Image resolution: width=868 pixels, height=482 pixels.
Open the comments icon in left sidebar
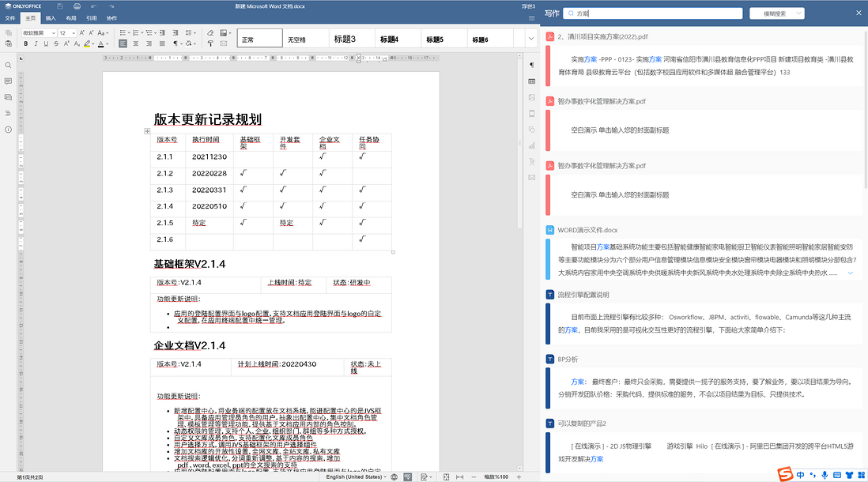pyautogui.click(x=9, y=81)
